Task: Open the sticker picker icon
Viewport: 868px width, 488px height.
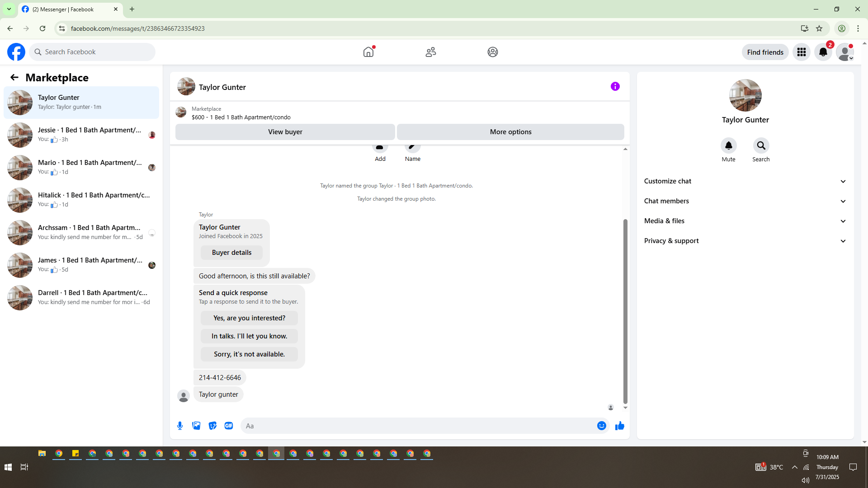Action: pyautogui.click(x=212, y=426)
